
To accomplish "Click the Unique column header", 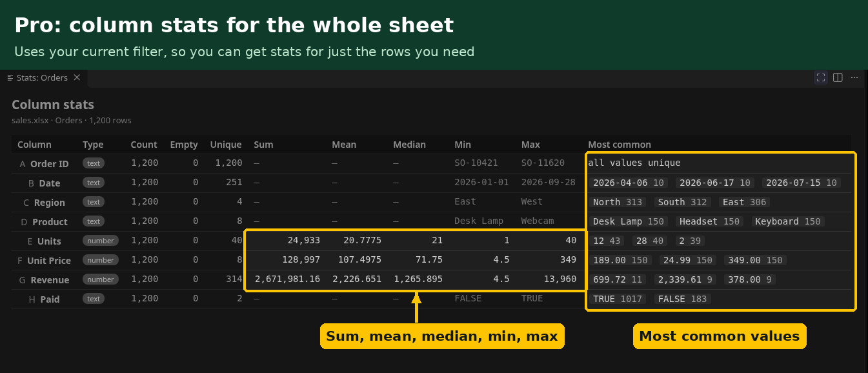I will [226, 145].
